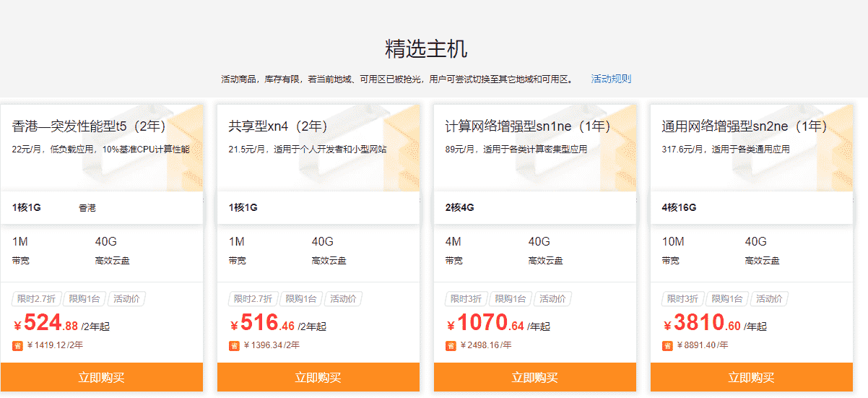Select orange icon beside ¥2498.16 /年
Image resolution: width=868 pixels, height=398 pixels.
click(451, 345)
